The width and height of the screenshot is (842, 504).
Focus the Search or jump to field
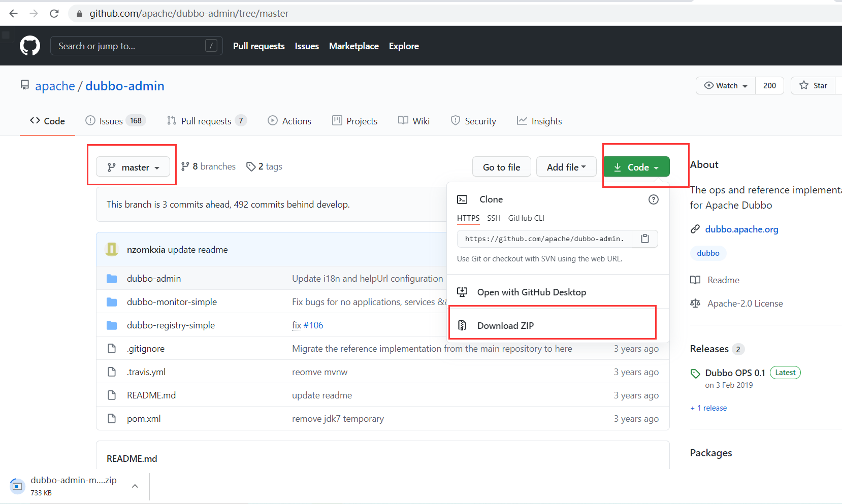pyautogui.click(x=136, y=46)
